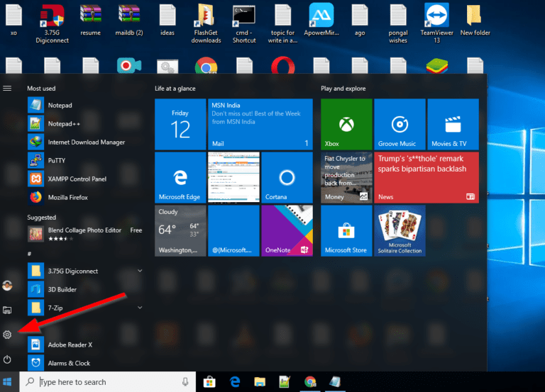Open the @{Microsoft... tile
The image size is (545, 392).
click(233, 230)
